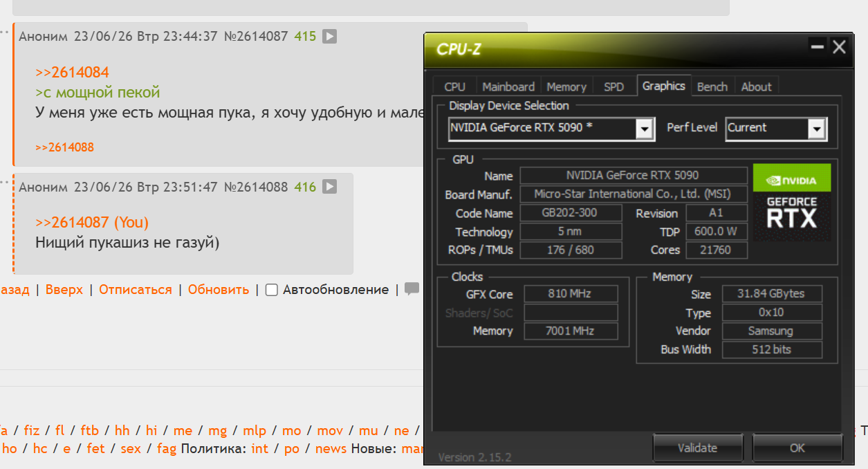
Task: Open the fl board link
Action: point(60,431)
